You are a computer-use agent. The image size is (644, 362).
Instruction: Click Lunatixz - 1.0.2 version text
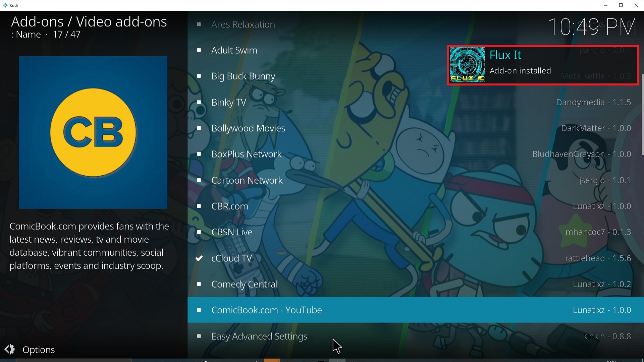602,284
